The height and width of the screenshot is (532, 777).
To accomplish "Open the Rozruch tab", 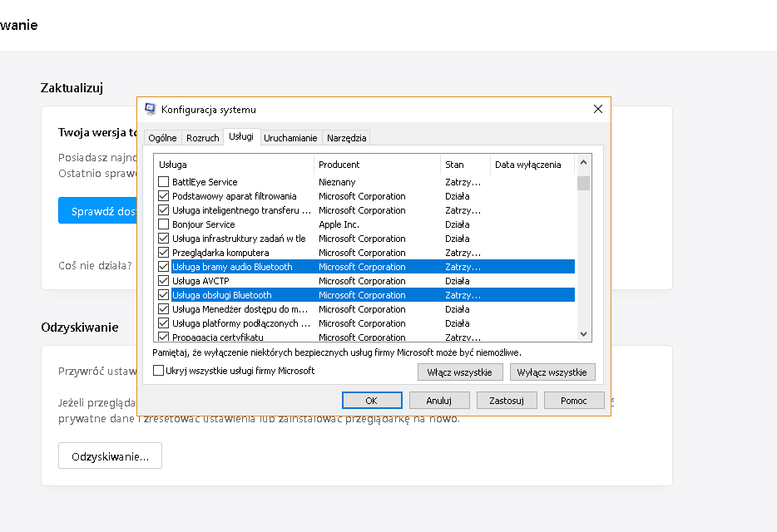I will coord(202,138).
